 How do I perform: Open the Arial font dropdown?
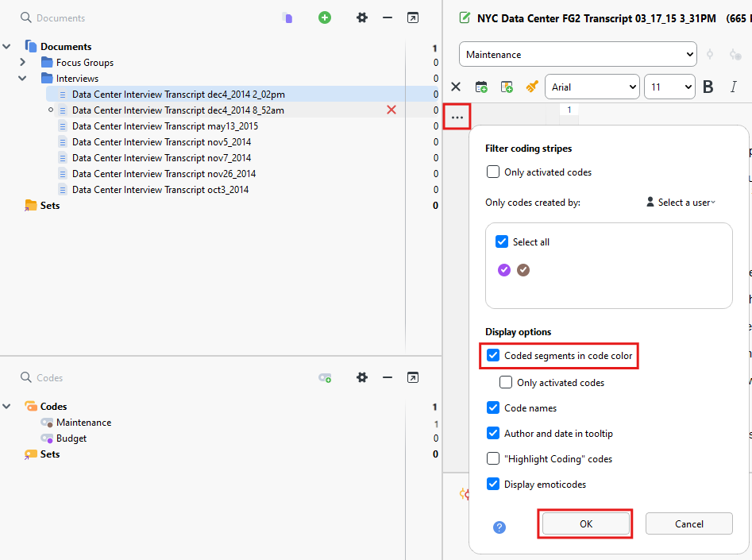(592, 87)
